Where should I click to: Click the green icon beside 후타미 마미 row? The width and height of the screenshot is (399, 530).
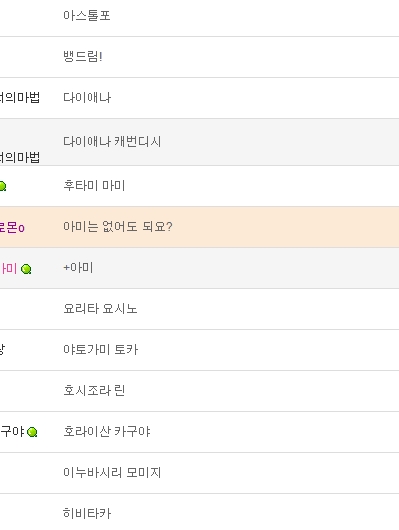click(2, 186)
